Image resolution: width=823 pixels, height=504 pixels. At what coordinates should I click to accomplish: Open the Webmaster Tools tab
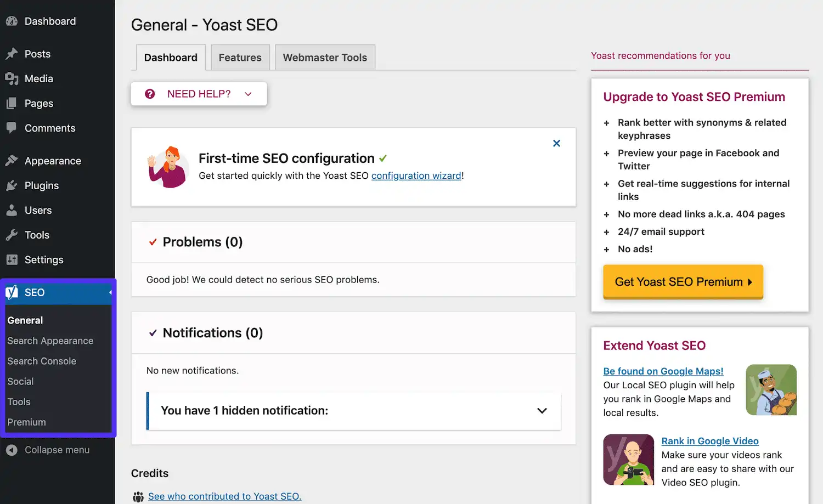click(324, 57)
